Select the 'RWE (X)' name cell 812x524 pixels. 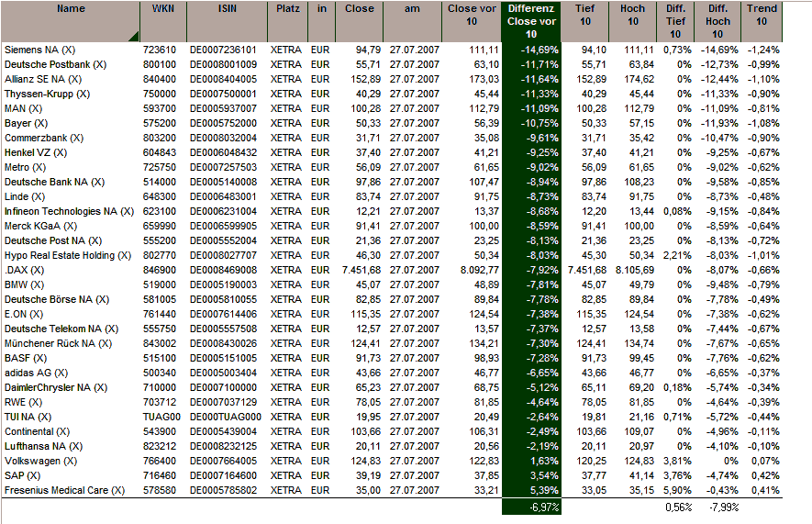pos(23,402)
